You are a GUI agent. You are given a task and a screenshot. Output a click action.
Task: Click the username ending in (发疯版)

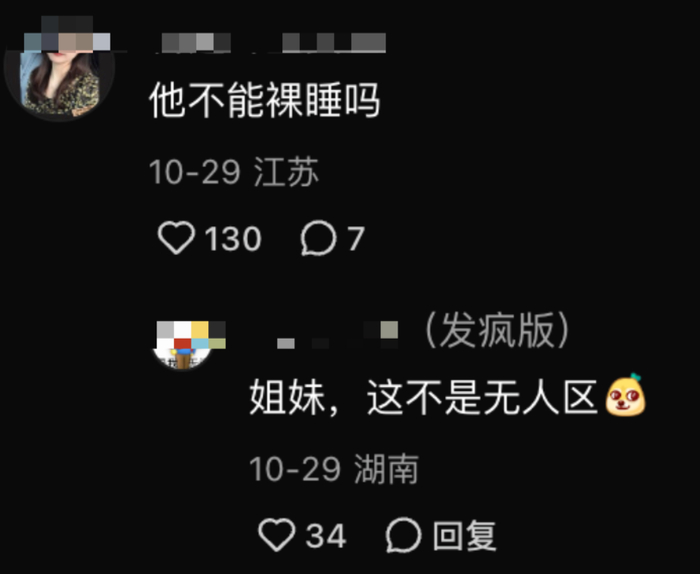(x=423, y=331)
